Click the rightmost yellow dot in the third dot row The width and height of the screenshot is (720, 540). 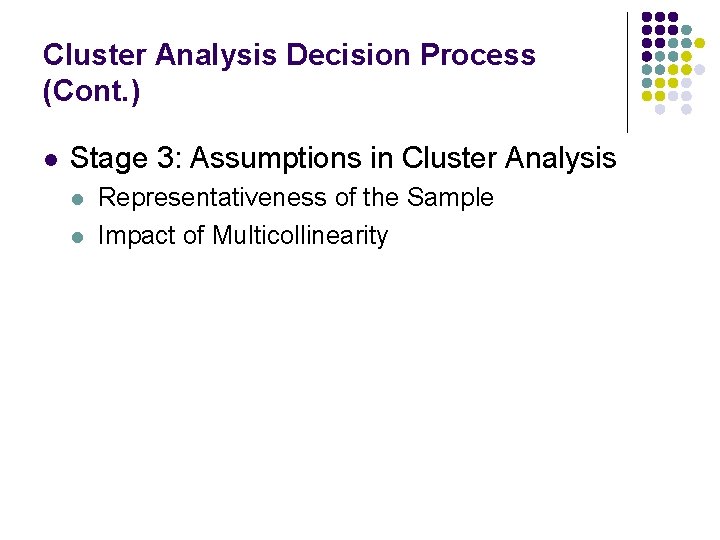[699, 43]
